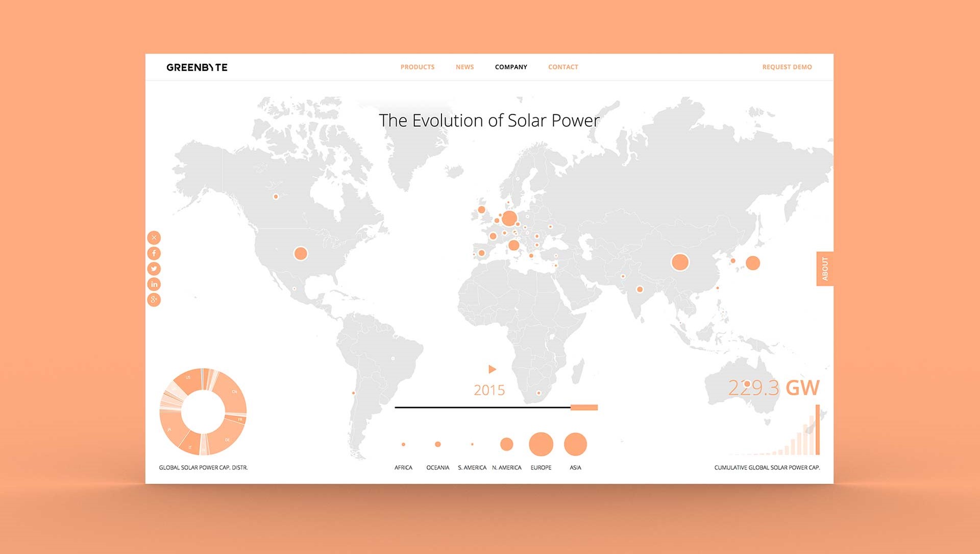The height and width of the screenshot is (554, 980).
Task: Click the 2015 year label
Action: (489, 390)
